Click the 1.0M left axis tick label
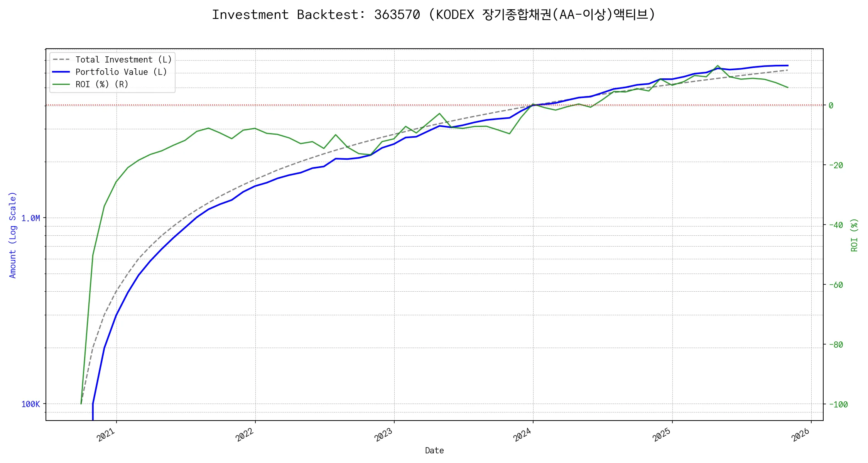868x463 pixels. point(30,218)
